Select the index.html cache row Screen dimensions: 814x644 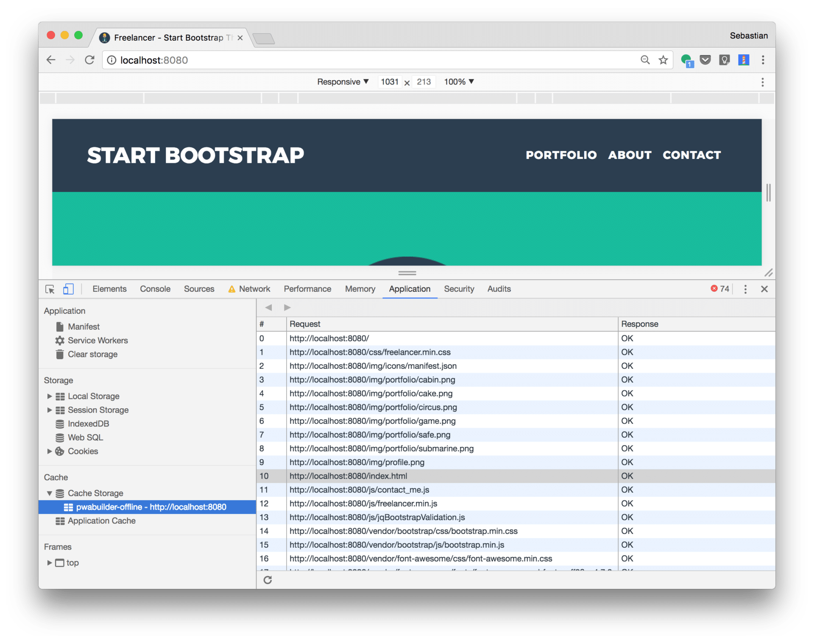(516, 476)
